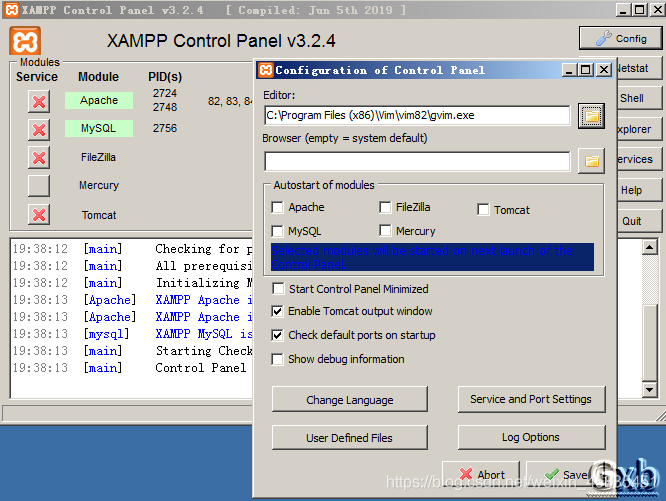The height and width of the screenshot is (501, 666).
Task: Click the FileZilla module label
Action: pos(99,157)
